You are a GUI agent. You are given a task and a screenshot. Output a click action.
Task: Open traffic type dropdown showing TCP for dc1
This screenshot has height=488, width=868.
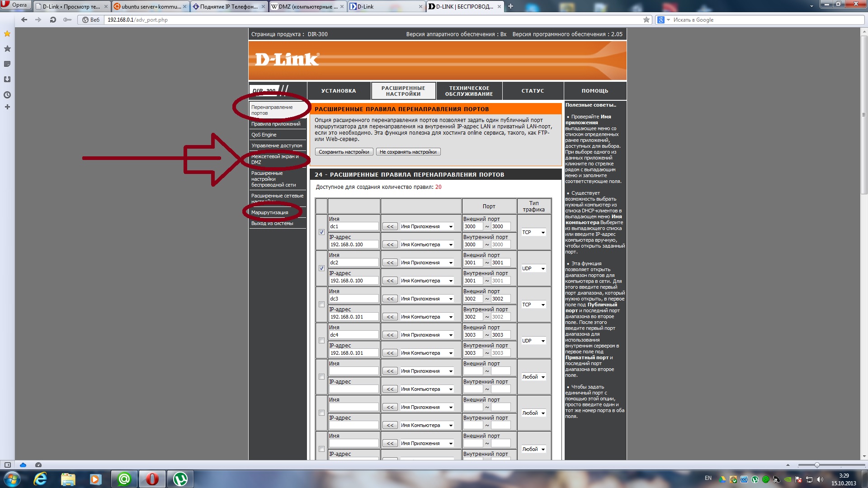(533, 232)
